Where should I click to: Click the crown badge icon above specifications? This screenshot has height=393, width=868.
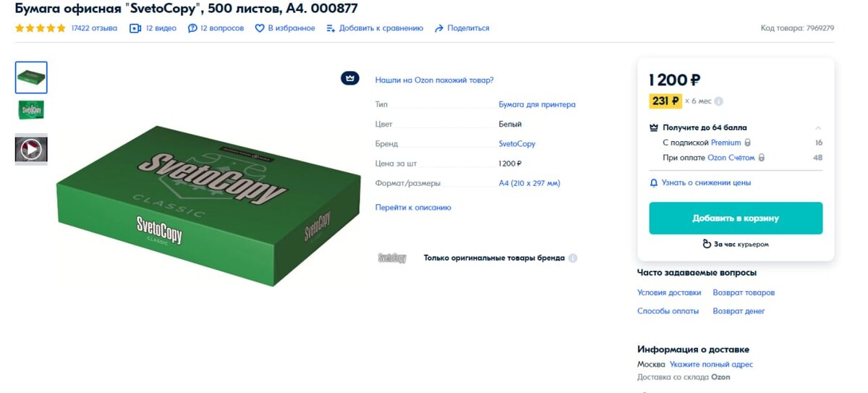(350, 78)
